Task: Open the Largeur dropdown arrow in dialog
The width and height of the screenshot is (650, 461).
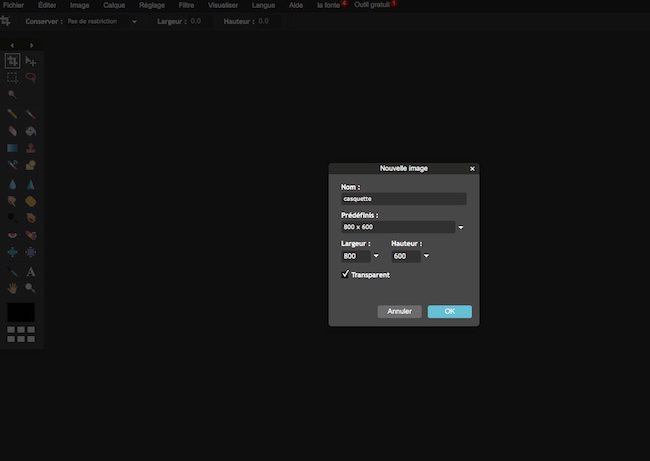Action: pyautogui.click(x=376, y=256)
